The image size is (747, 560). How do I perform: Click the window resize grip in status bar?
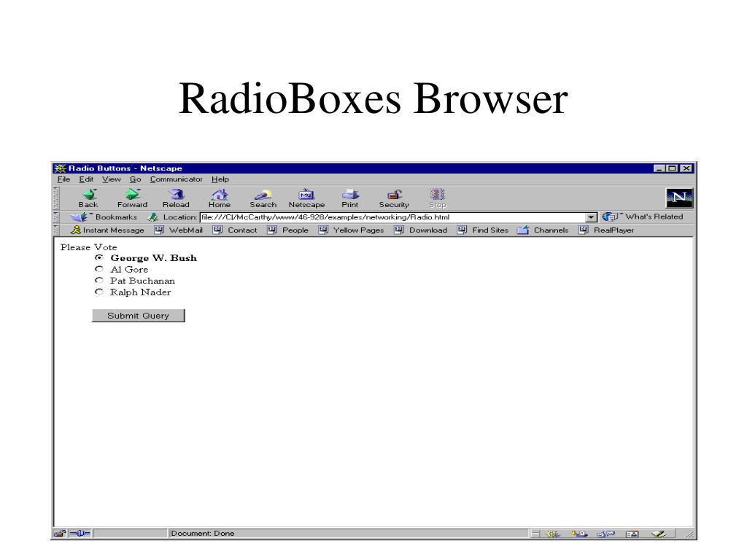[x=689, y=534]
